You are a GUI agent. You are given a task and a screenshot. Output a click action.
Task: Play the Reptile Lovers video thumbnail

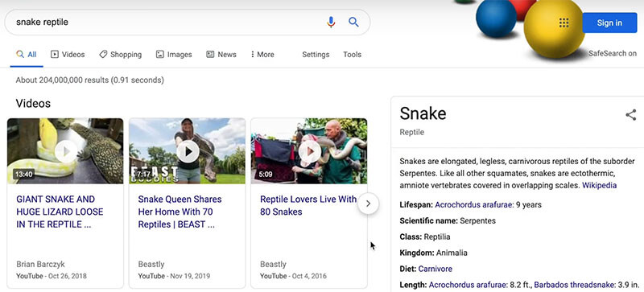pos(309,151)
